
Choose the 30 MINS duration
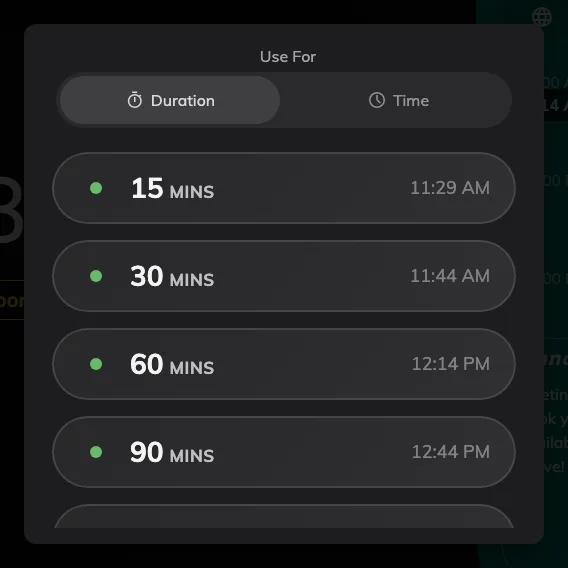coord(284,276)
